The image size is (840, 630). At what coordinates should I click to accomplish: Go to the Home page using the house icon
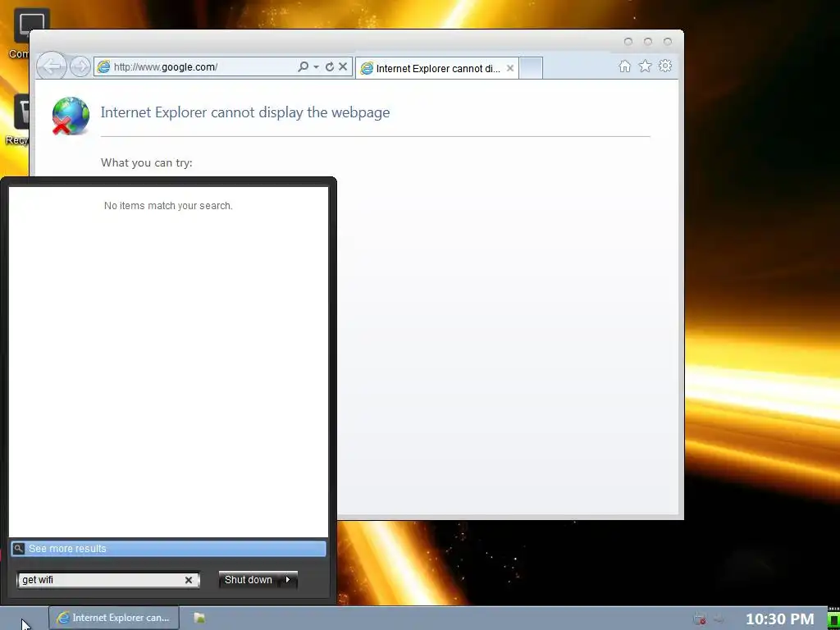pyautogui.click(x=624, y=66)
